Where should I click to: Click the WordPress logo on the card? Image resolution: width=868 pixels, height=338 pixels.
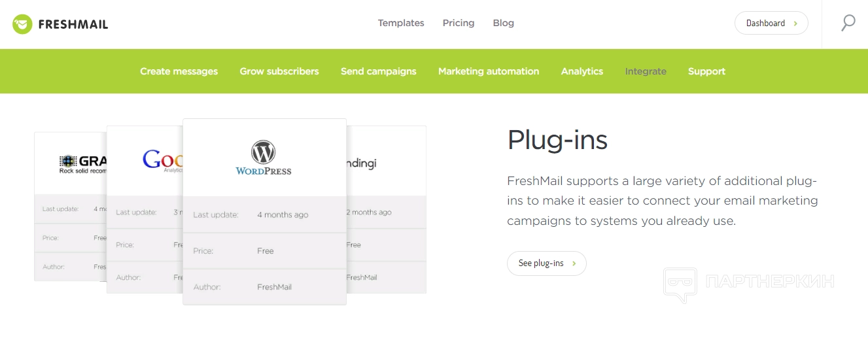(x=264, y=158)
